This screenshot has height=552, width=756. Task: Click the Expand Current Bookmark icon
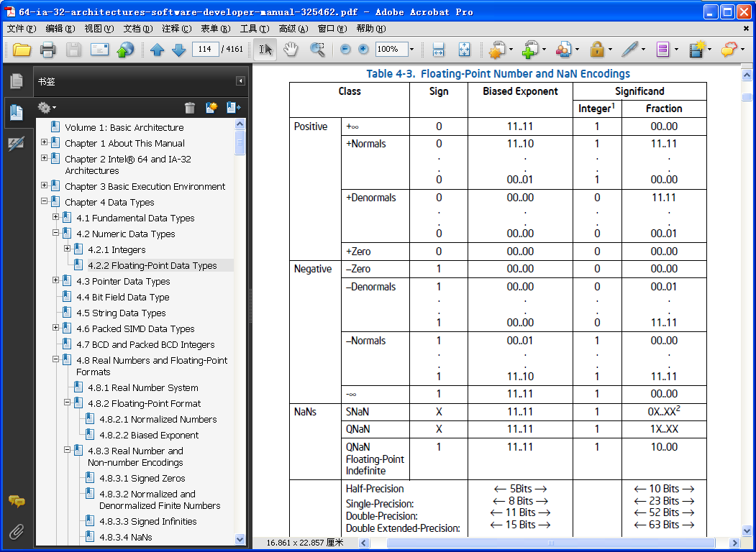(x=233, y=107)
